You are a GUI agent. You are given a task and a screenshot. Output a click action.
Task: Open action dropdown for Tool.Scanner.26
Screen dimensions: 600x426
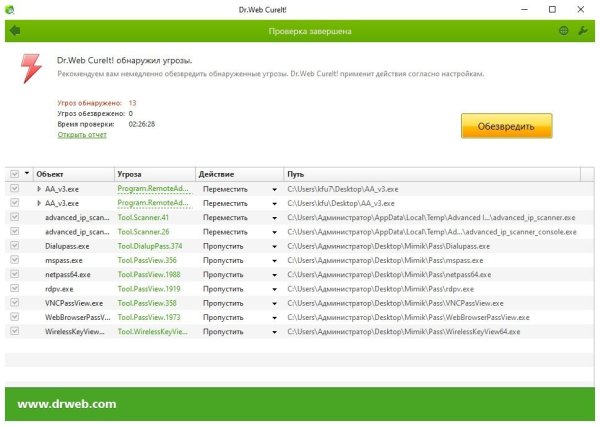pos(274,232)
